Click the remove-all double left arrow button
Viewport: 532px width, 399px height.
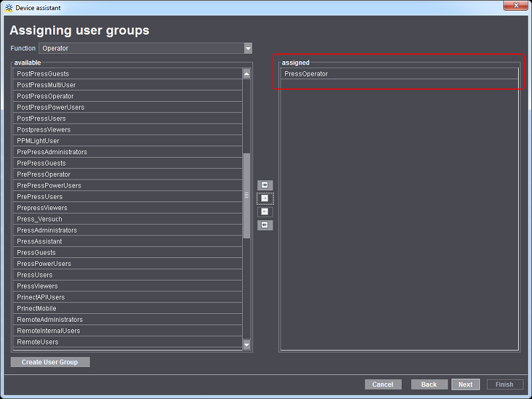[x=265, y=225]
